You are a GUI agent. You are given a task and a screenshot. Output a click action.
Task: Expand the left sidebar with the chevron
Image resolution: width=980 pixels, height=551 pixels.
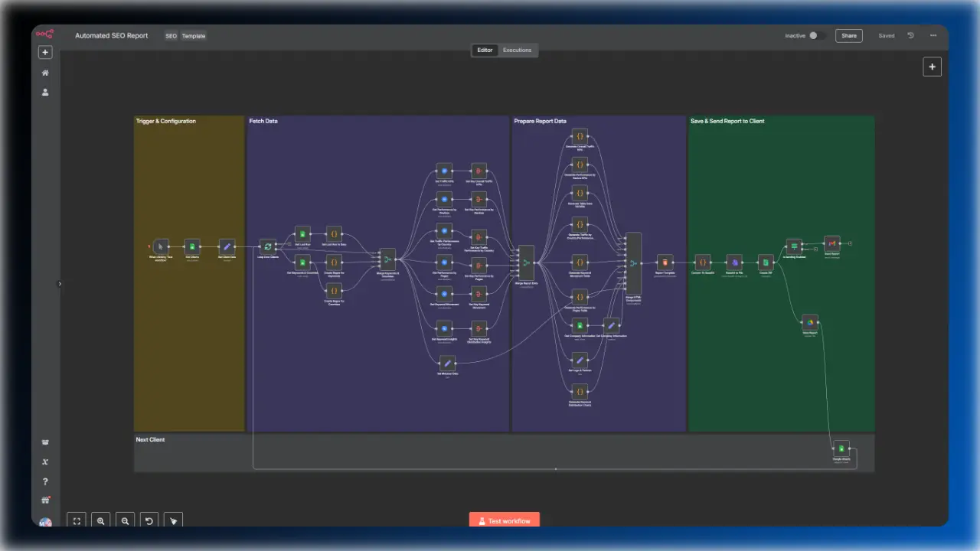point(60,284)
